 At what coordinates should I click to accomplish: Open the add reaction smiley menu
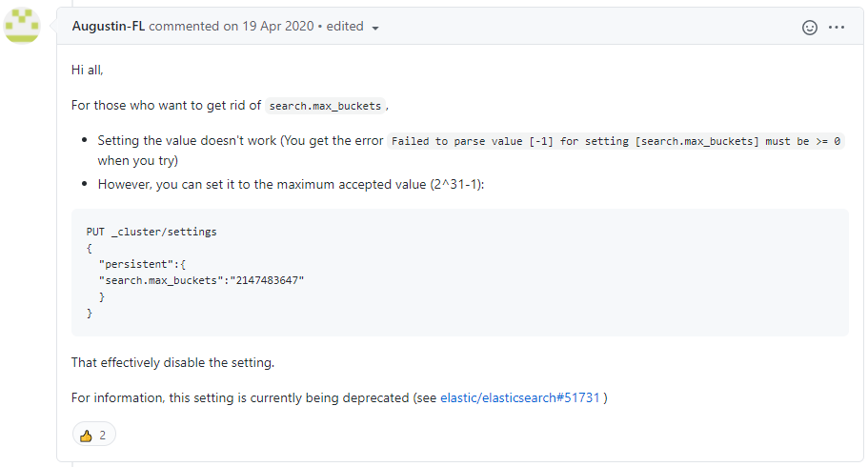810,28
